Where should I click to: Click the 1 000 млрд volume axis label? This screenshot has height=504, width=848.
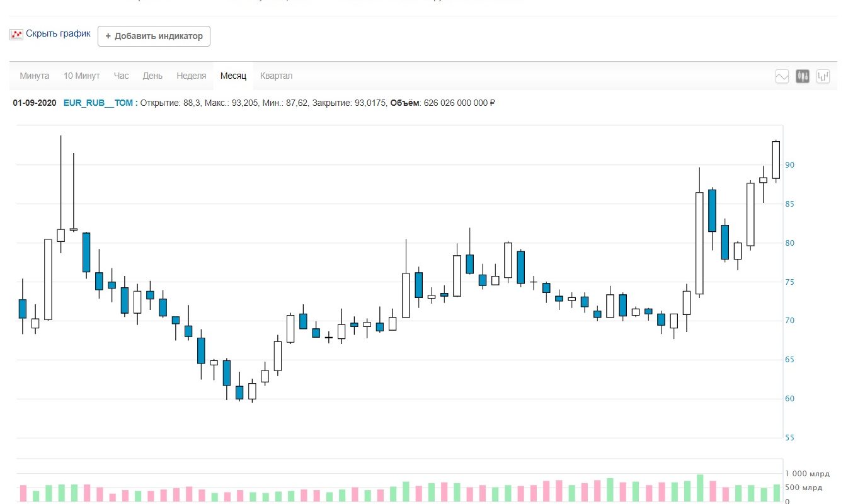[x=806, y=474]
